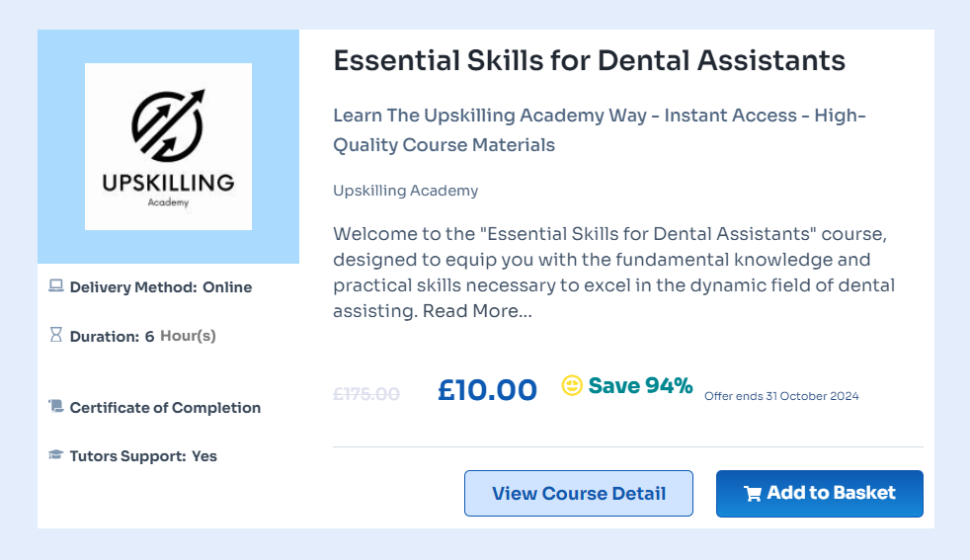Click the Upskilling Academy arrow logo
This screenshot has height=560, width=970.
click(x=168, y=123)
